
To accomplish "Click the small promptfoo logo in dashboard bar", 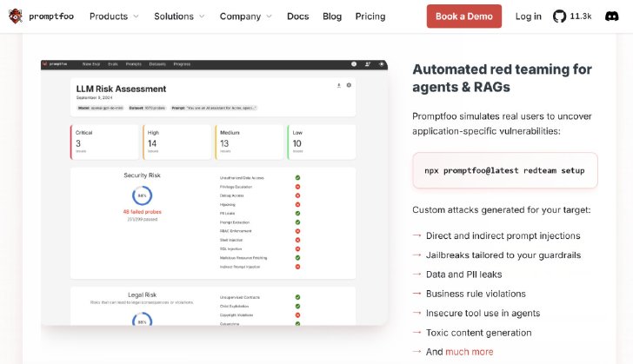I will pos(56,63).
